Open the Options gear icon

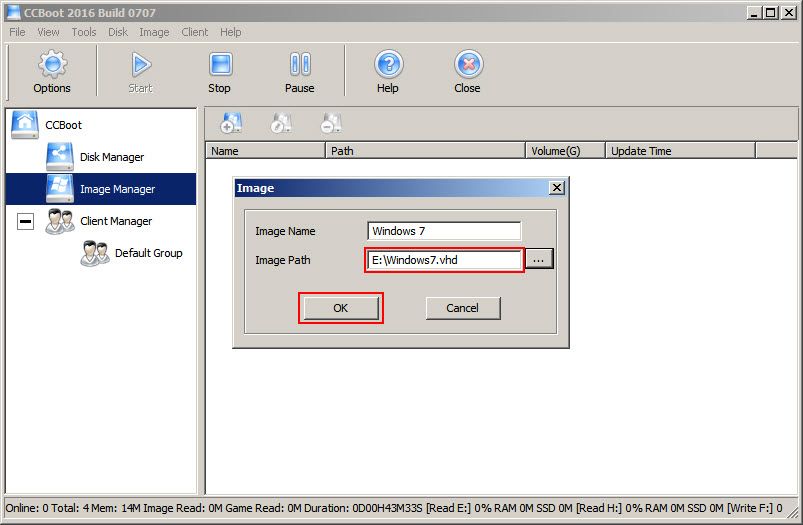click(x=52, y=64)
